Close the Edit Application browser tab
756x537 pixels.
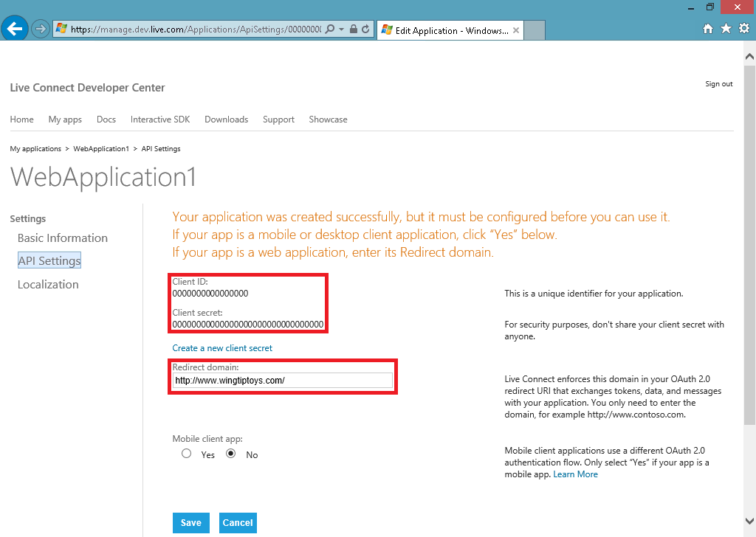pyautogui.click(x=516, y=31)
